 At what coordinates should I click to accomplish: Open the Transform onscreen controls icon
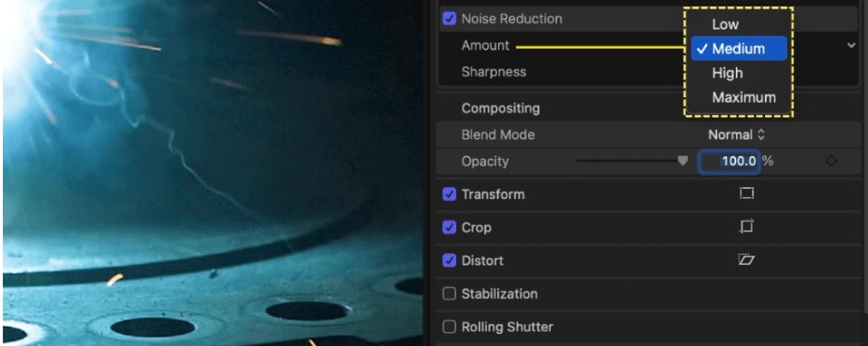pyautogui.click(x=746, y=194)
